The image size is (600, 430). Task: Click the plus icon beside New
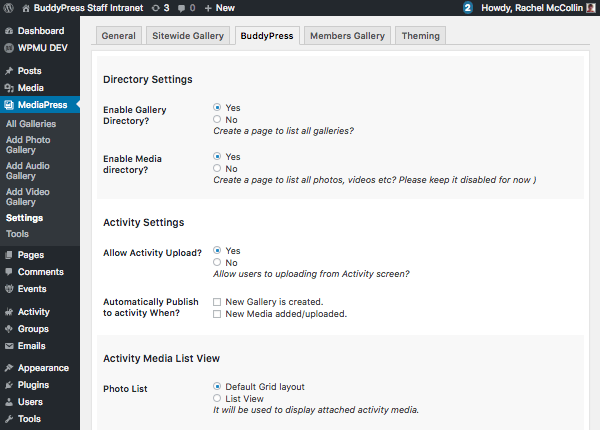coord(208,8)
